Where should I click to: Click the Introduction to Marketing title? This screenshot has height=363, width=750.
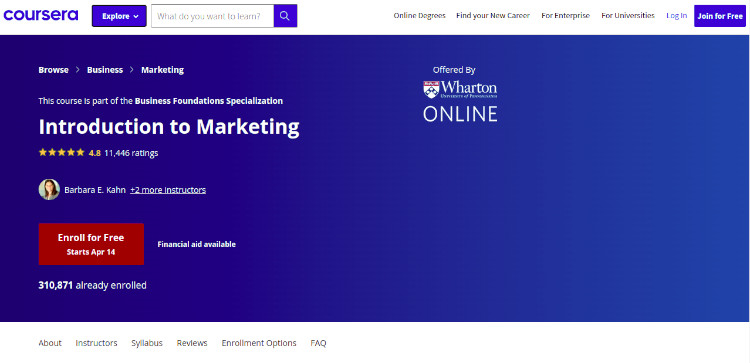click(169, 127)
